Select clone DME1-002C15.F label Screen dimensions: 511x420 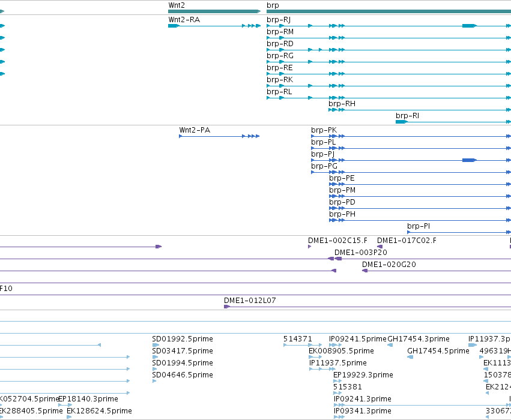[337, 241]
